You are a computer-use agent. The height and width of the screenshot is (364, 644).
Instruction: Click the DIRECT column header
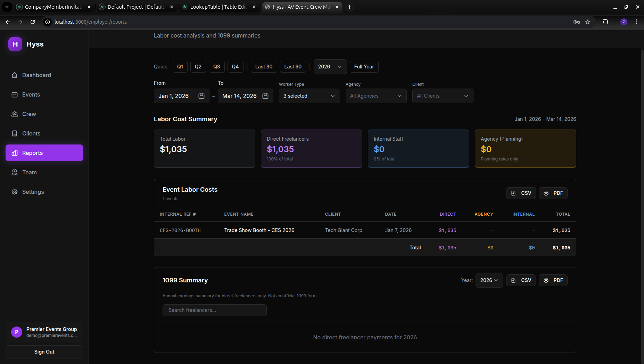click(448, 214)
